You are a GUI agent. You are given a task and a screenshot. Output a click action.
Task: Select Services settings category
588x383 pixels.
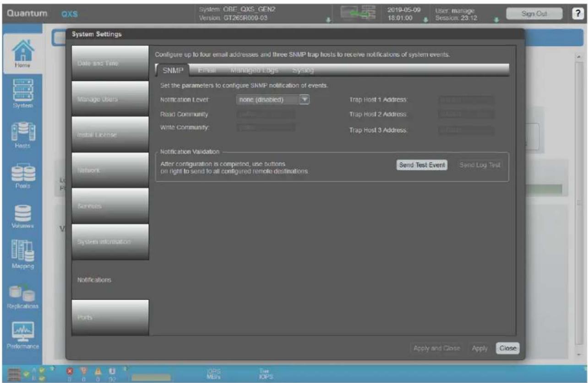point(110,206)
